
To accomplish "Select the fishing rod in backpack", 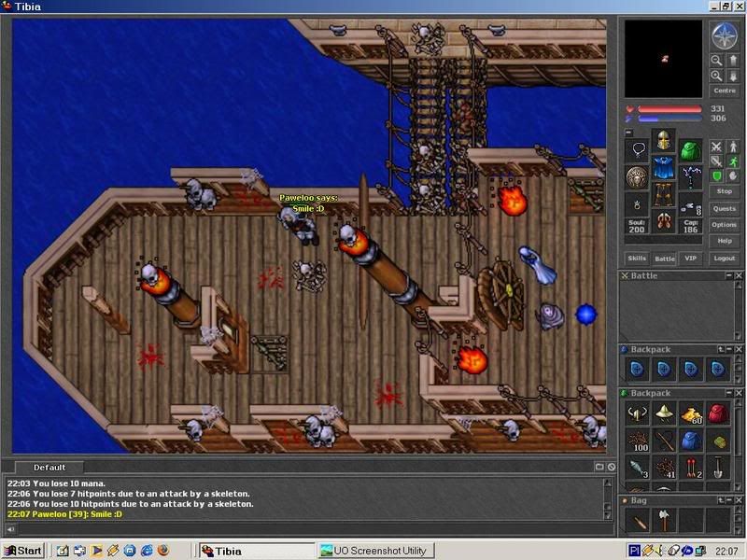I will pyautogui.click(x=664, y=441).
